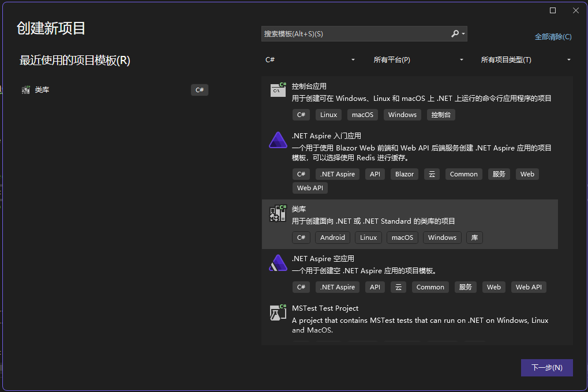Click the C# tag under 控制台应用

(301, 115)
